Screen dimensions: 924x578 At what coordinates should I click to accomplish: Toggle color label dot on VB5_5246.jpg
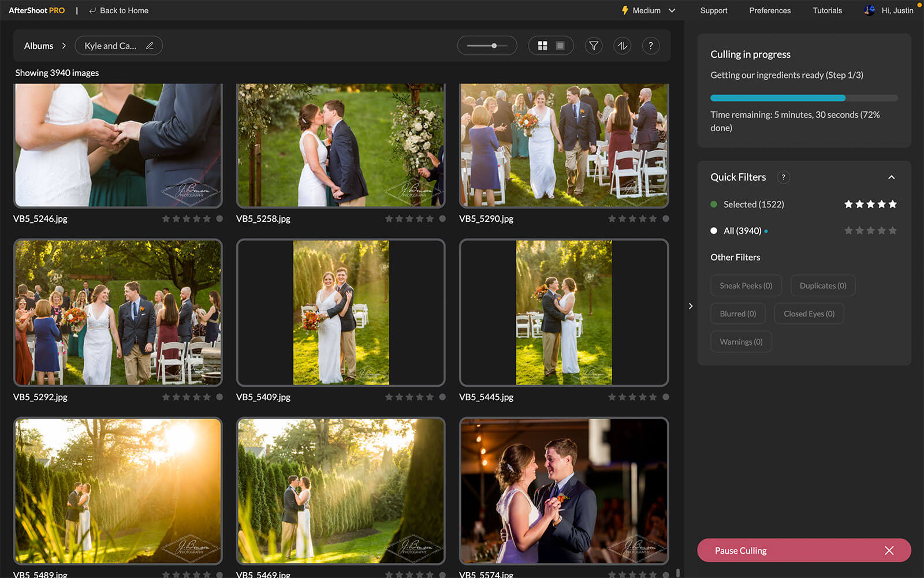point(219,219)
